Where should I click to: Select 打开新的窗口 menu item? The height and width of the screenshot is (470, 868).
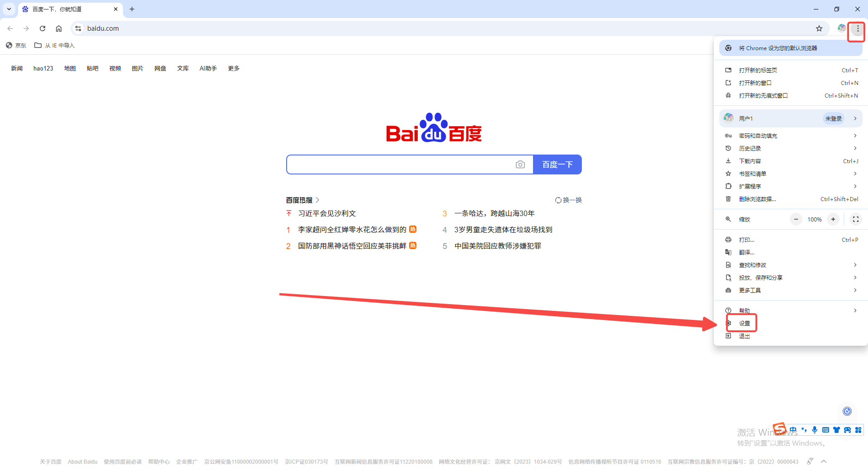[x=791, y=83]
